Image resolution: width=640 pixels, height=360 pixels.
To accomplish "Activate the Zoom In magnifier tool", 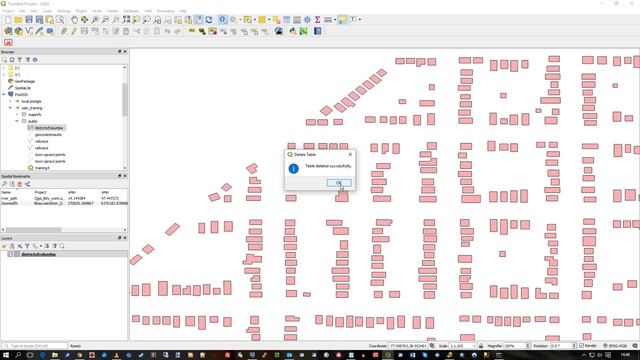I will 95,20.
